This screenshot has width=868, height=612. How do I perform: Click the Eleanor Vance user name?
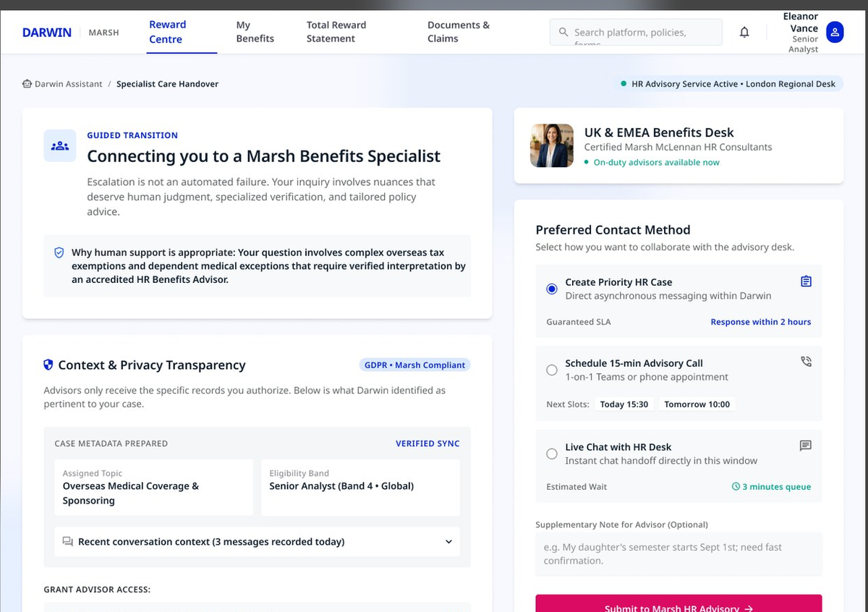coord(801,22)
